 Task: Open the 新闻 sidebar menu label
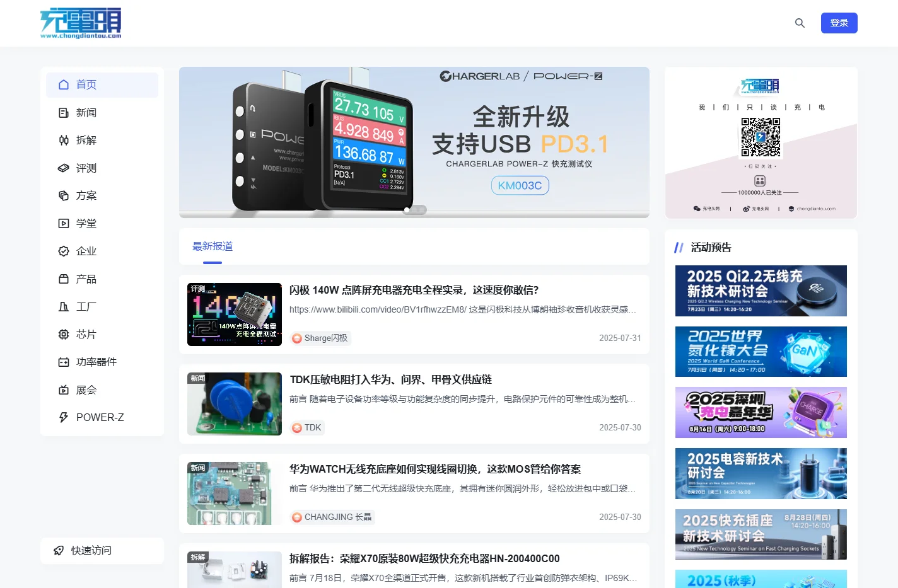(x=86, y=113)
